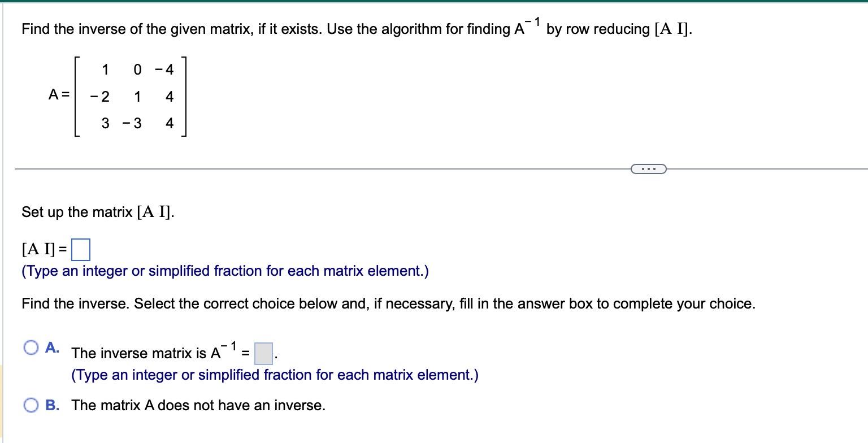The height and width of the screenshot is (443, 868).
Task: Click the instruction text under choice A
Action: 275,375
